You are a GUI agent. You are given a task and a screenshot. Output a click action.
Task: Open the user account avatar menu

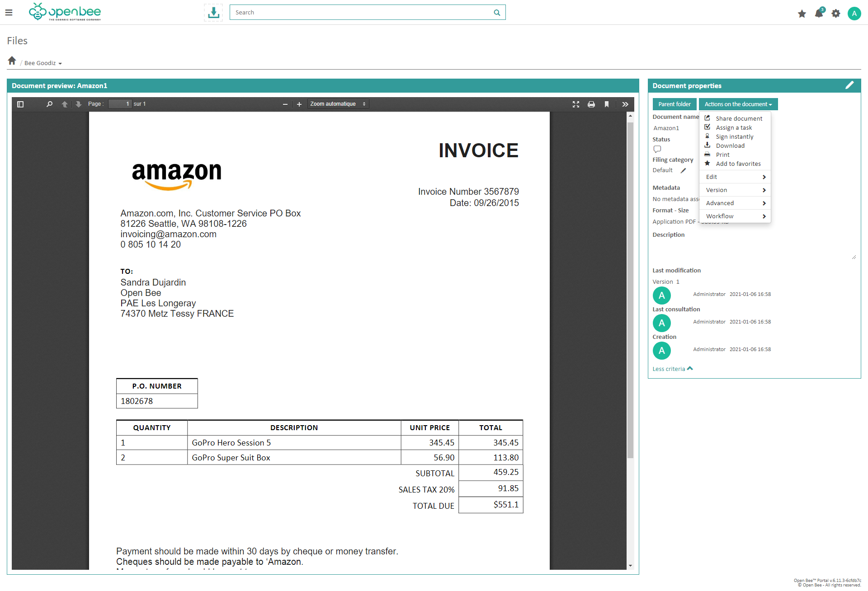click(854, 14)
